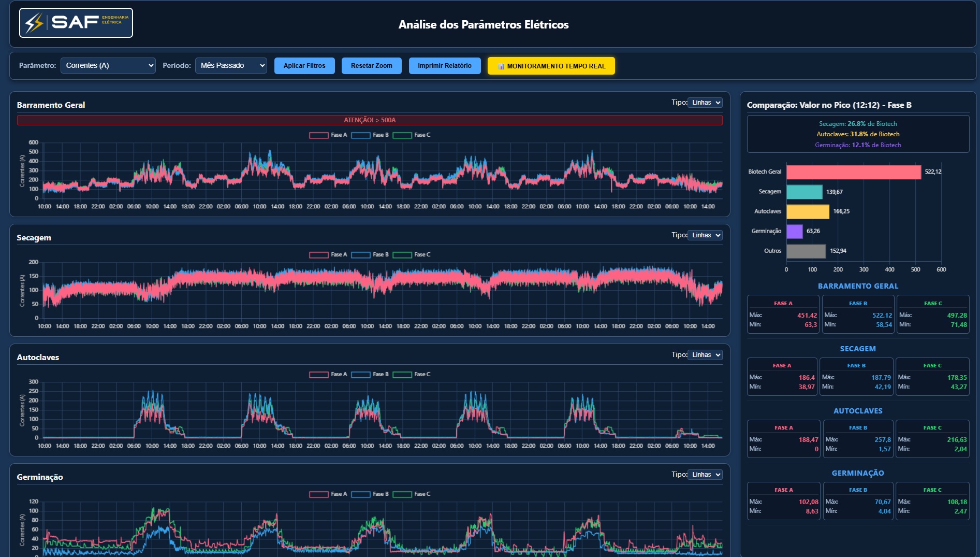Image resolution: width=980 pixels, height=557 pixels.
Task: Click the yellow Autoclaves comparison bar
Action: [x=808, y=211]
